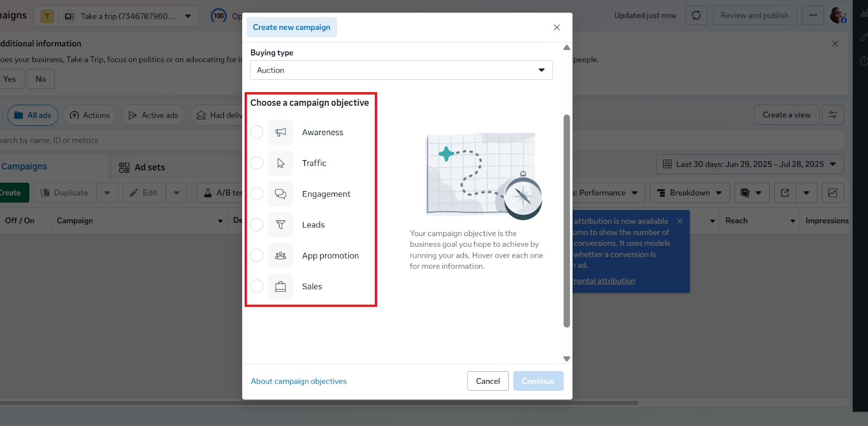The height and width of the screenshot is (426, 868).
Task: Open the column settings sliders icon
Action: coord(833,115)
